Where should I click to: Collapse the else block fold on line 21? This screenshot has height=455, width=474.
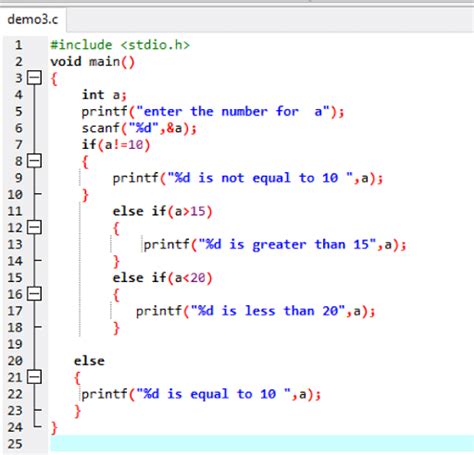(34, 377)
